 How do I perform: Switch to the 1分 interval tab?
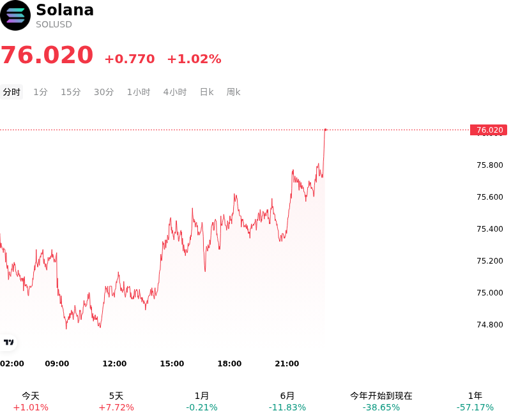(40, 92)
